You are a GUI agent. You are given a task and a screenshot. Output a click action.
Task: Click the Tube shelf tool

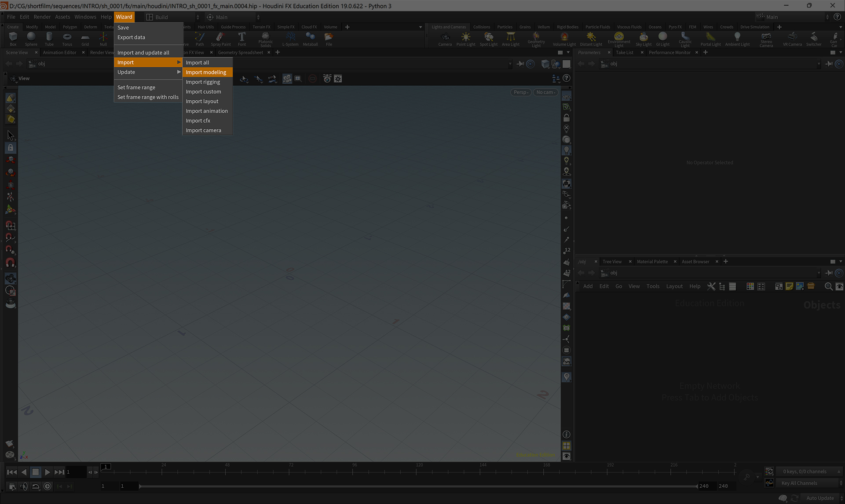point(49,39)
